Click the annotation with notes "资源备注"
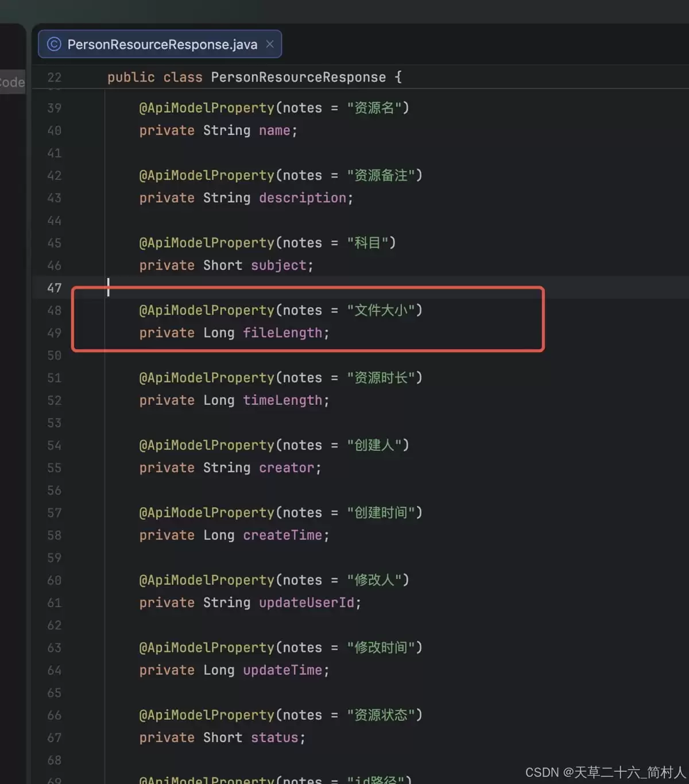Viewport: 689px width, 784px height. click(x=281, y=176)
